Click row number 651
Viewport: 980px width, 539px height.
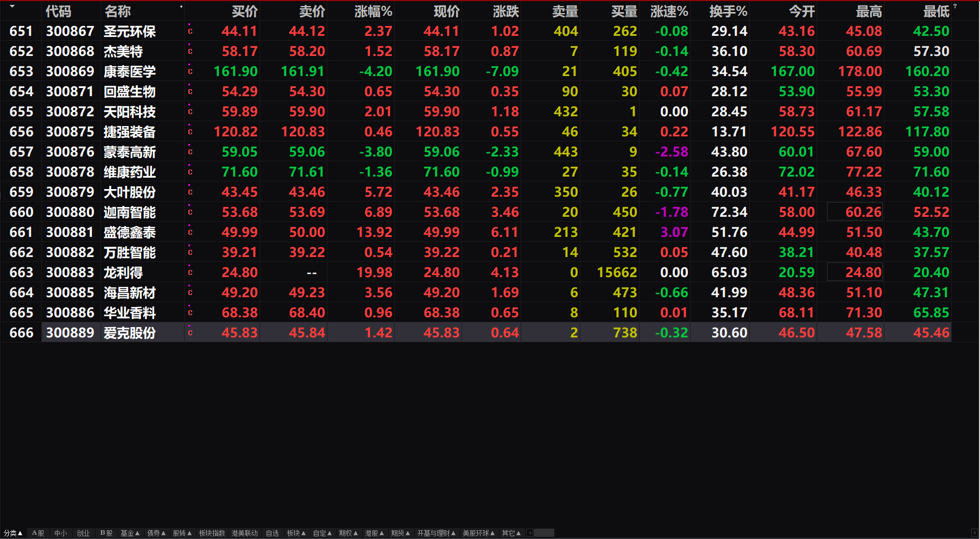(x=21, y=32)
